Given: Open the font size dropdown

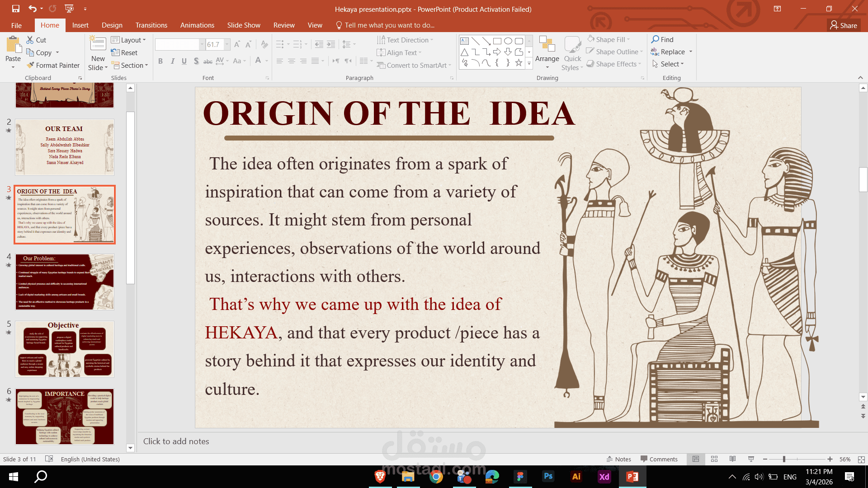Looking at the screenshot, I should [x=227, y=44].
